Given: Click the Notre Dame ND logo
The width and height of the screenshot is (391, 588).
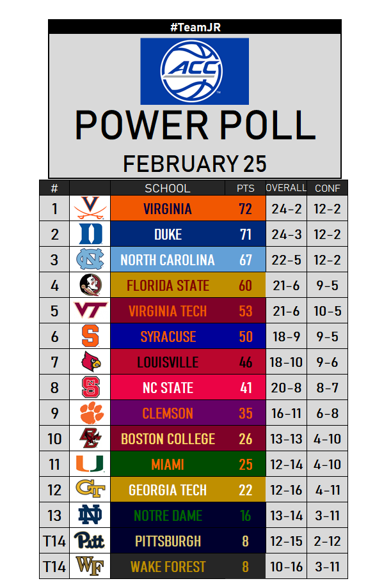Looking at the screenshot, I should pyautogui.click(x=90, y=515).
